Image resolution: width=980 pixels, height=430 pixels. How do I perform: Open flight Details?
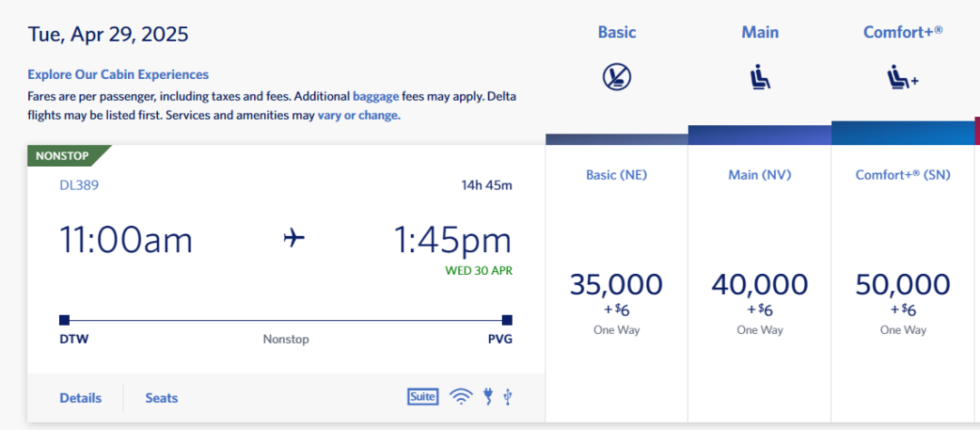[x=81, y=398]
